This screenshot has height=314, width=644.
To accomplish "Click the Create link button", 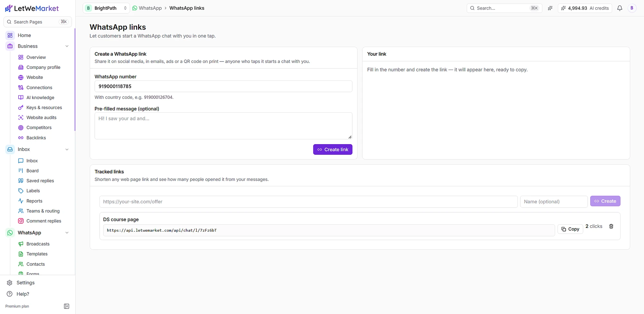I will click(x=333, y=150).
